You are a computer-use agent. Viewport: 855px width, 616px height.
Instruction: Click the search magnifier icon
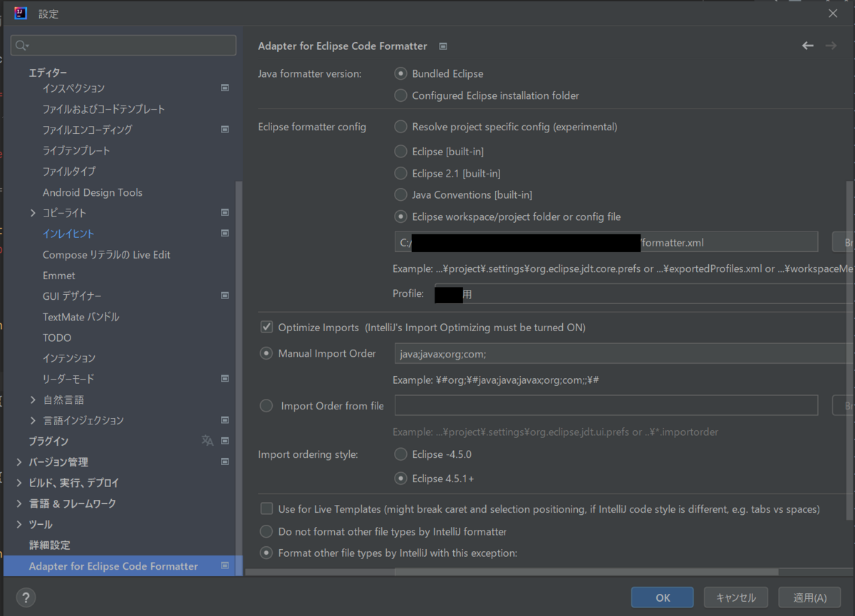point(21,46)
